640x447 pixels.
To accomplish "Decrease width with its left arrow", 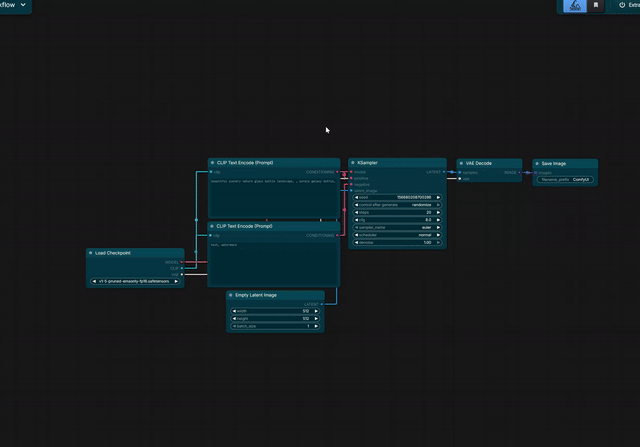I will (x=234, y=311).
